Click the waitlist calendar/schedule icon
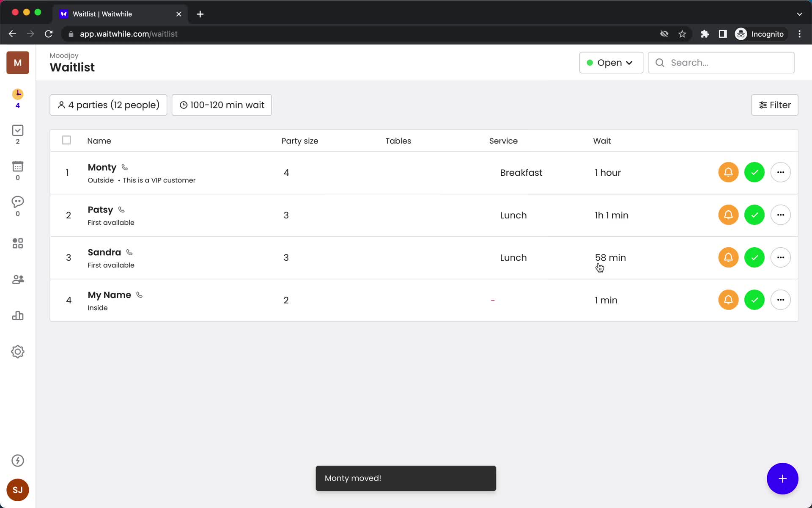Screen dimensions: 812x508 pos(17,165)
